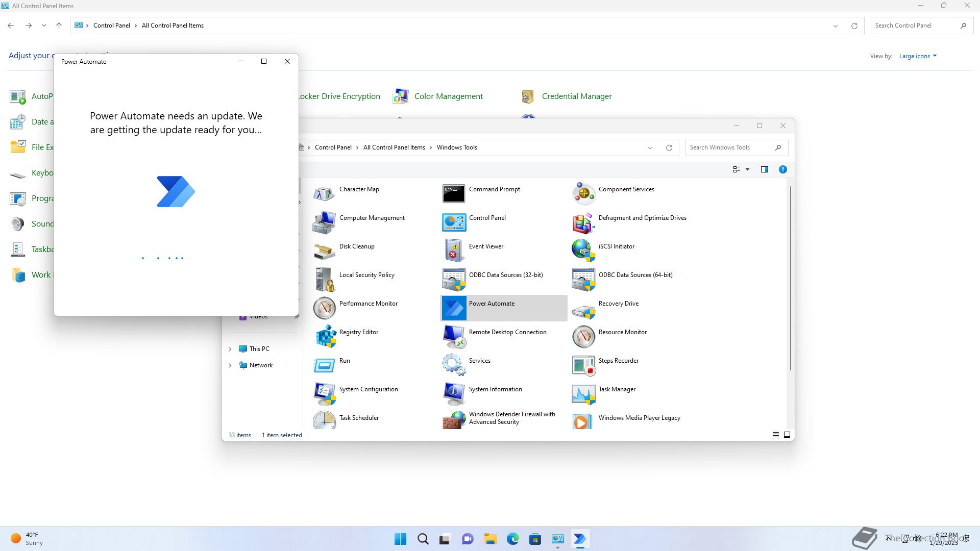Focus the Search Windows Tools field
Viewport: 980px width, 551px height.
[737, 147]
